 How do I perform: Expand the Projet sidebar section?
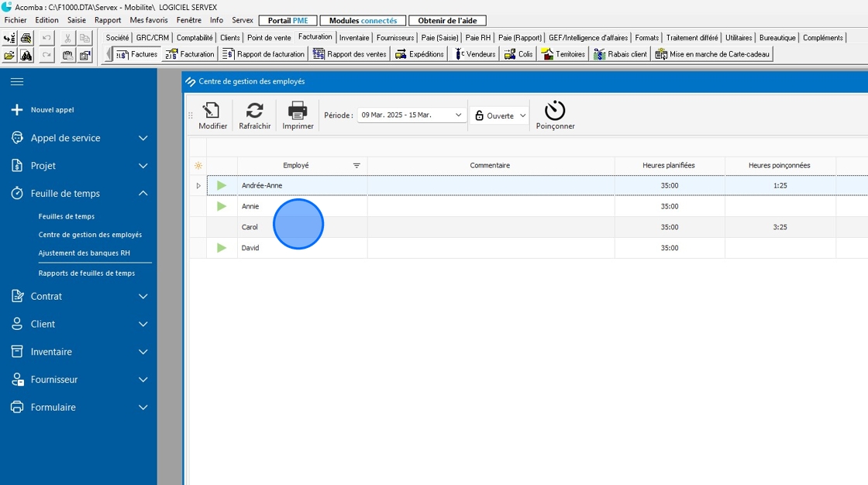[x=143, y=166]
